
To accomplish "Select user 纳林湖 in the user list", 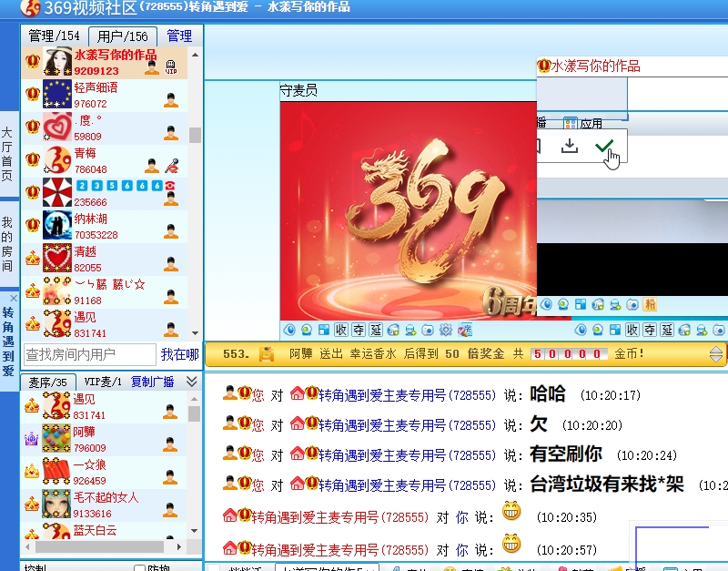I will [x=105, y=226].
